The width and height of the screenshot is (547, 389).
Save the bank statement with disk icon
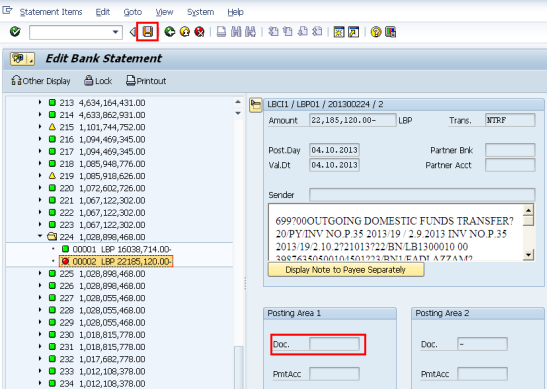click(x=148, y=32)
